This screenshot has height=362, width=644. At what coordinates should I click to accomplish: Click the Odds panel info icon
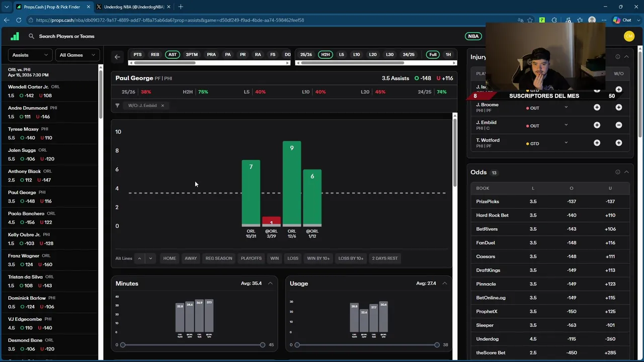(x=617, y=172)
